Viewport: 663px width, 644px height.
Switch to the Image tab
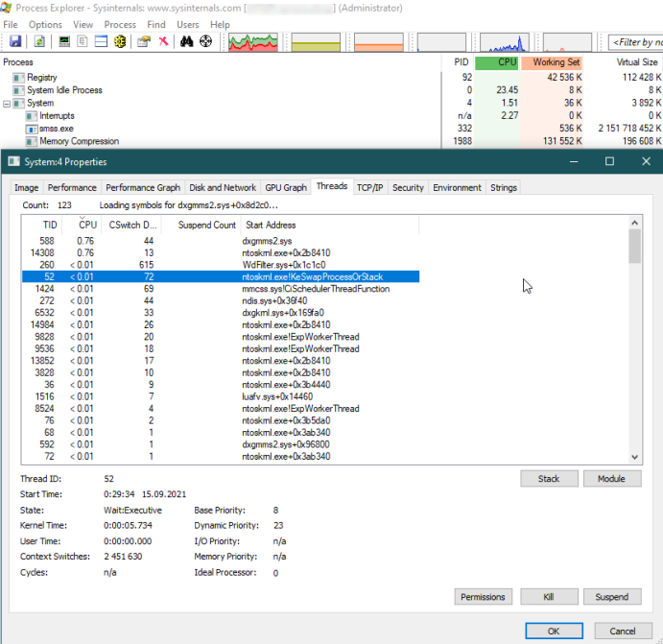(26, 188)
